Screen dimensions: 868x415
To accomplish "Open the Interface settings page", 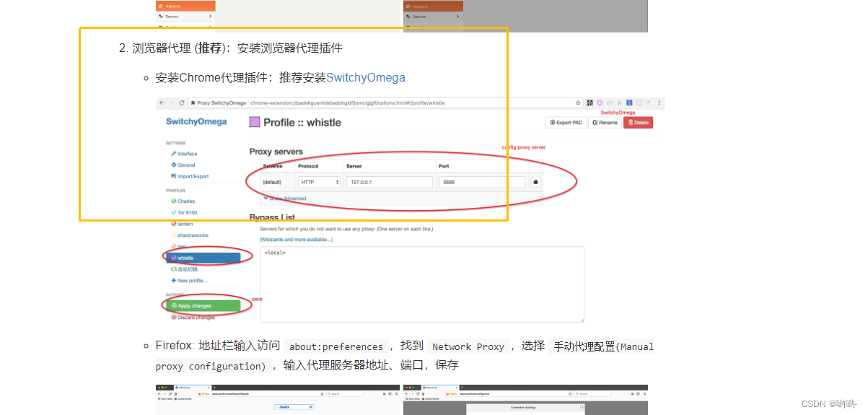I will pos(184,154).
